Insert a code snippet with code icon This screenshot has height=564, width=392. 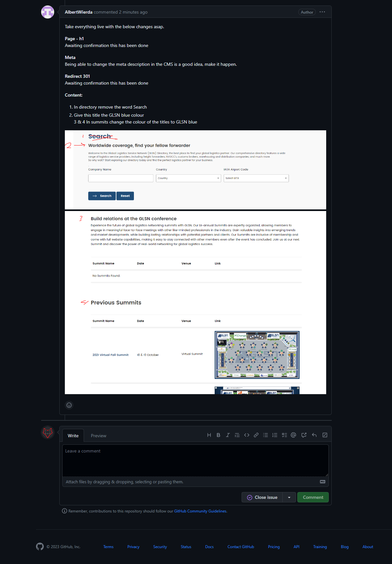(247, 435)
